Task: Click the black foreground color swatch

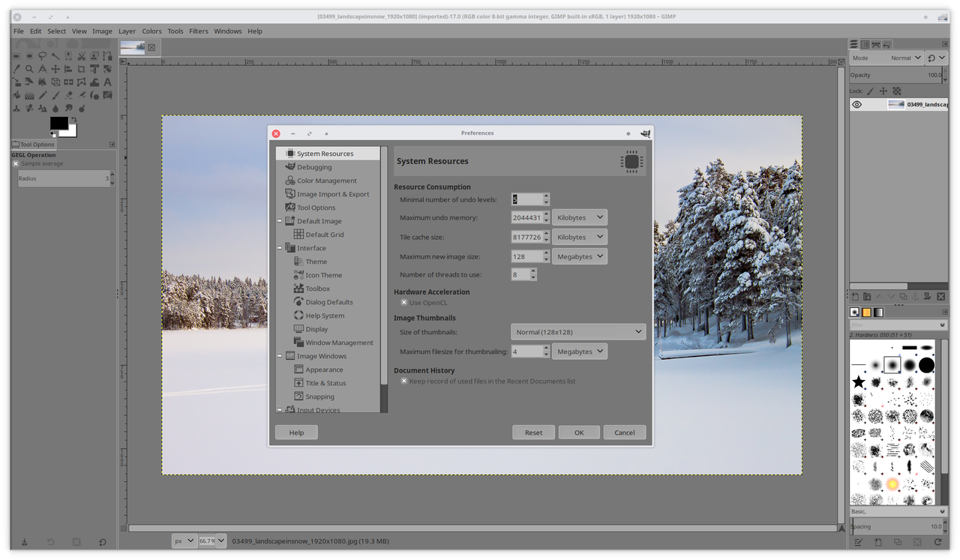Action: 58,123
